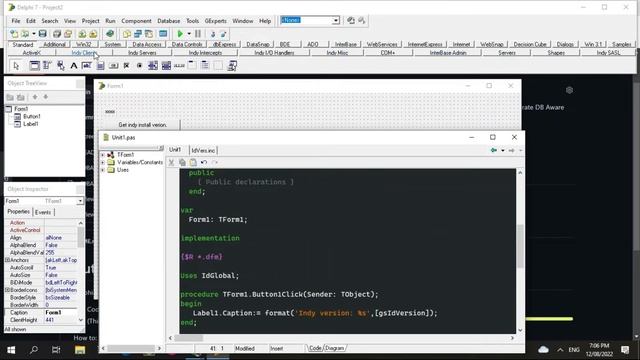Open the Open-file dropdown arrow
640x360 pixels.
click(x=33, y=34)
